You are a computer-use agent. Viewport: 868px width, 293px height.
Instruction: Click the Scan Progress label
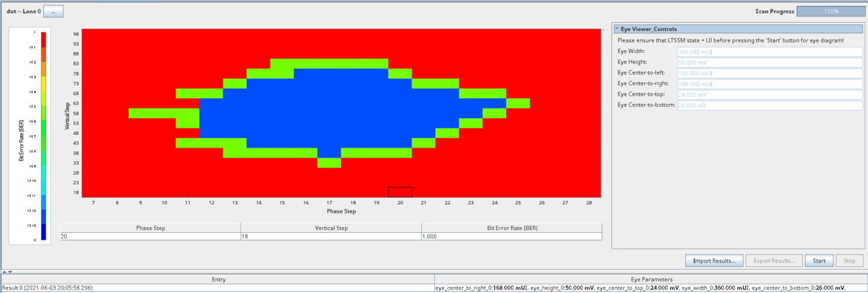point(775,11)
